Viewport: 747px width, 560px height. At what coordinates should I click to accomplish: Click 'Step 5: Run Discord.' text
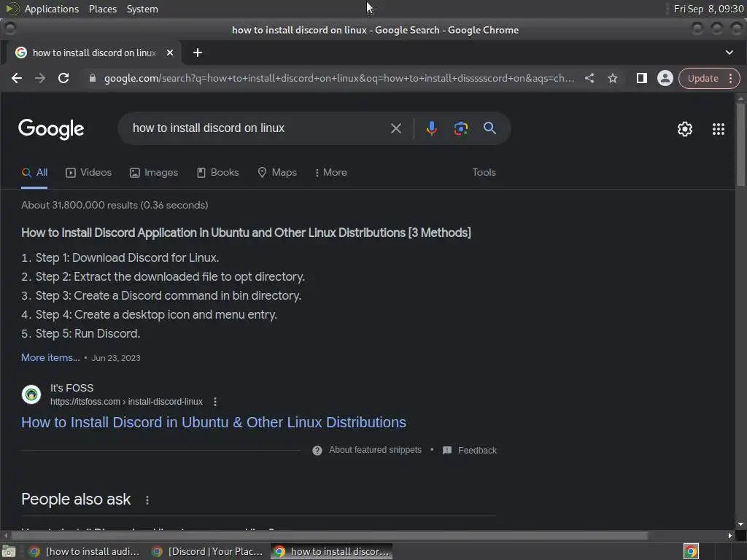88,334
